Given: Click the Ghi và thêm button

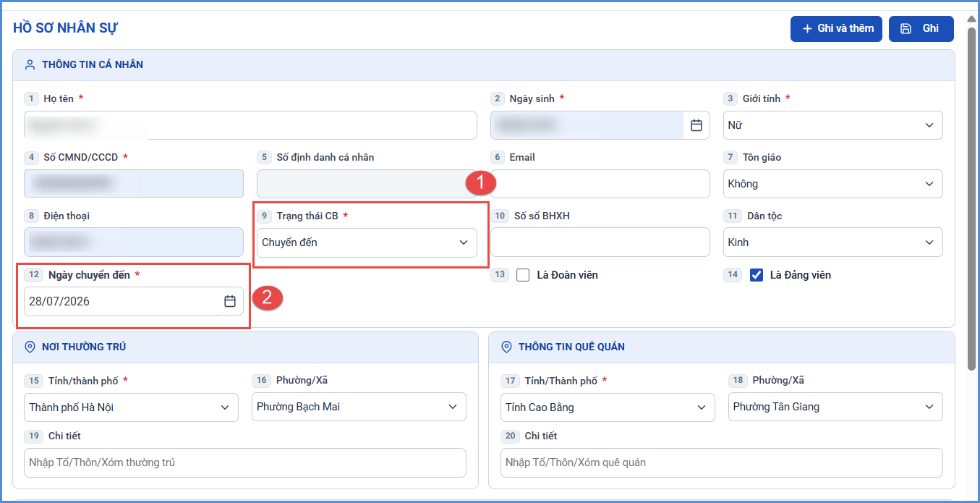Looking at the screenshot, I should click(x=836, y=29).
